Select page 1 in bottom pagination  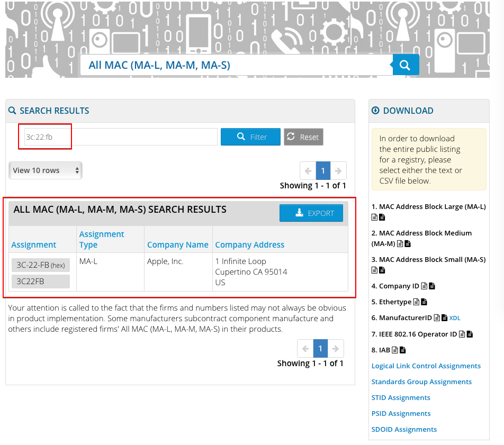[320, 348]
